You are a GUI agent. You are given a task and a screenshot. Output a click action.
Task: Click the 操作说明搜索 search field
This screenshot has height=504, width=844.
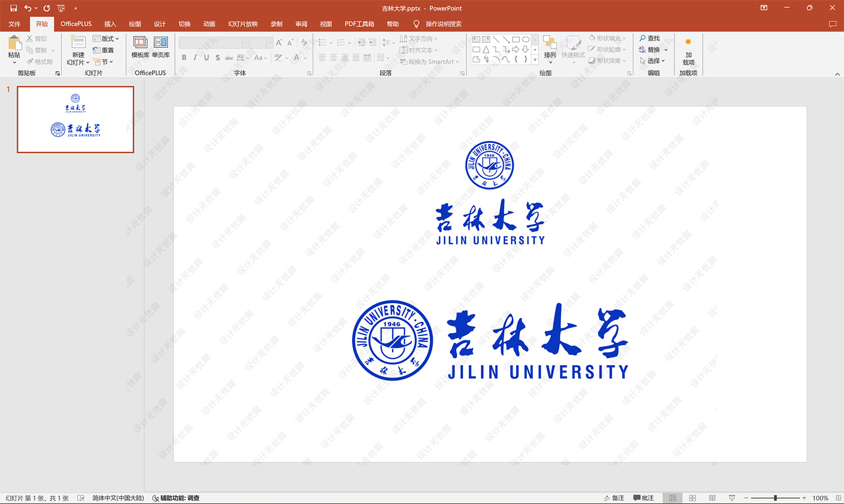point(443,24)
